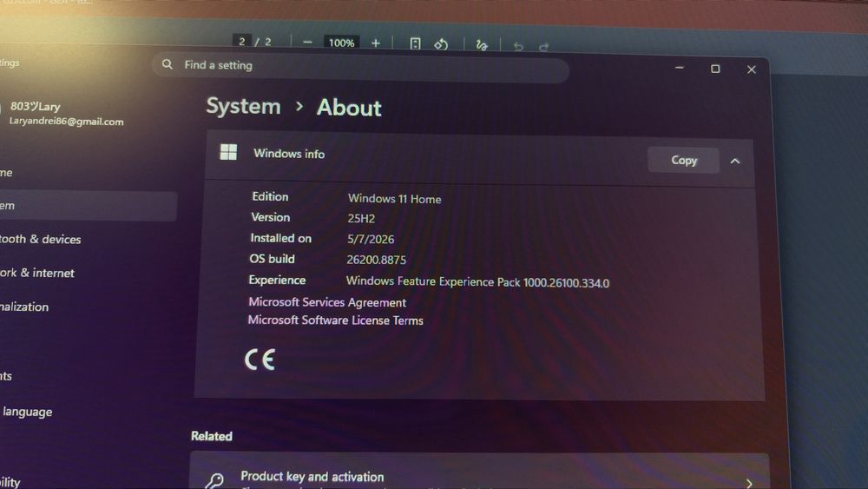The height and width of the screenshot is (489, 868).
Task: Open Microsoft Services Agreement link
Action: pos(327,301)
